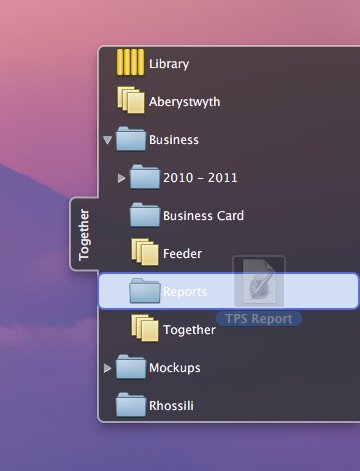Click the Aberystwyth group icon
The height and width of the screenshot is (471, 360).
[x=131, y=100]
